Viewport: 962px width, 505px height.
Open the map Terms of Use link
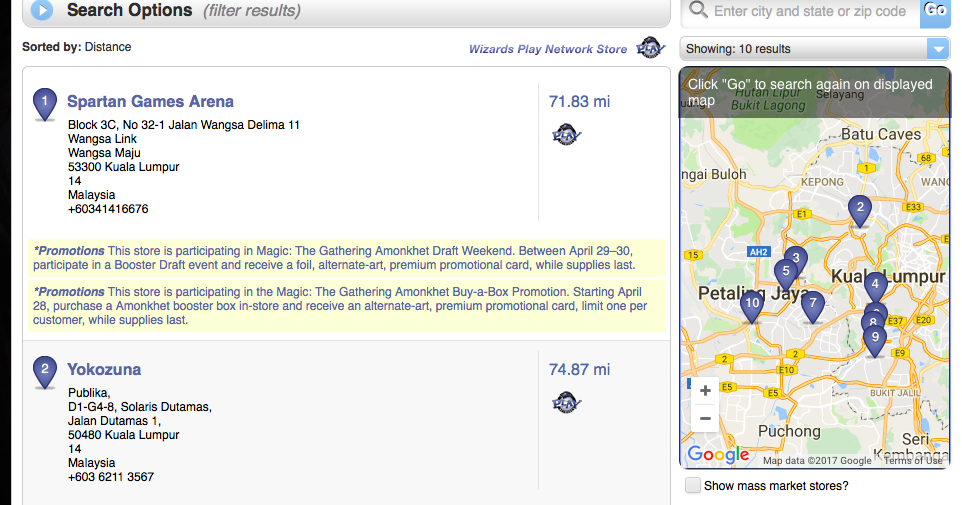point(913,460)
